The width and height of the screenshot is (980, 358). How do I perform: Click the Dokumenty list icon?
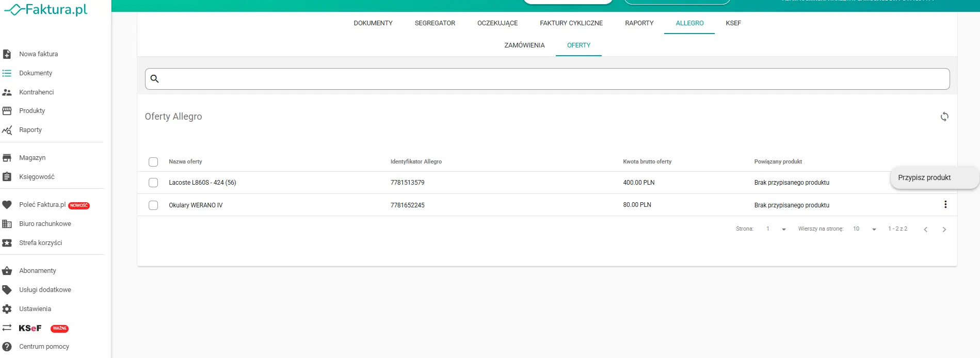point(7,73)
